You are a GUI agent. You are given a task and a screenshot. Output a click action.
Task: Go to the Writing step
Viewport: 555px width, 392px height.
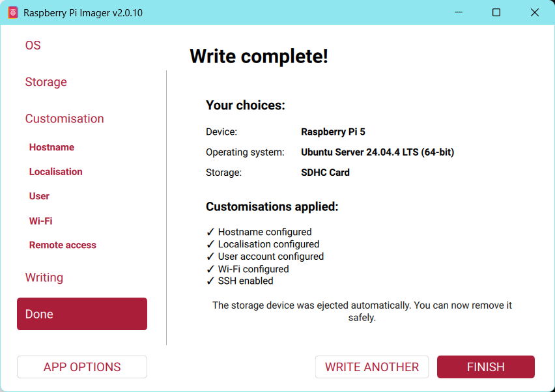(44, 277)
